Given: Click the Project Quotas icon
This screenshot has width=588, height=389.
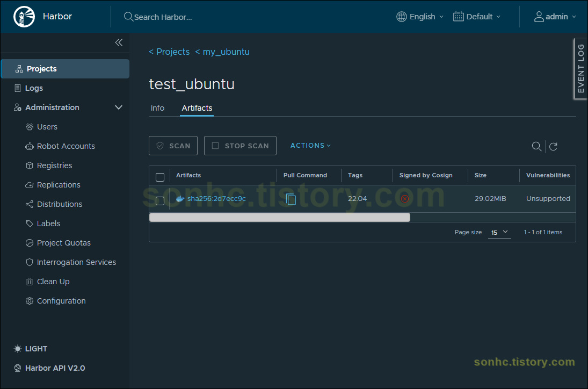Looking at the screenshot, I should 29,243.
